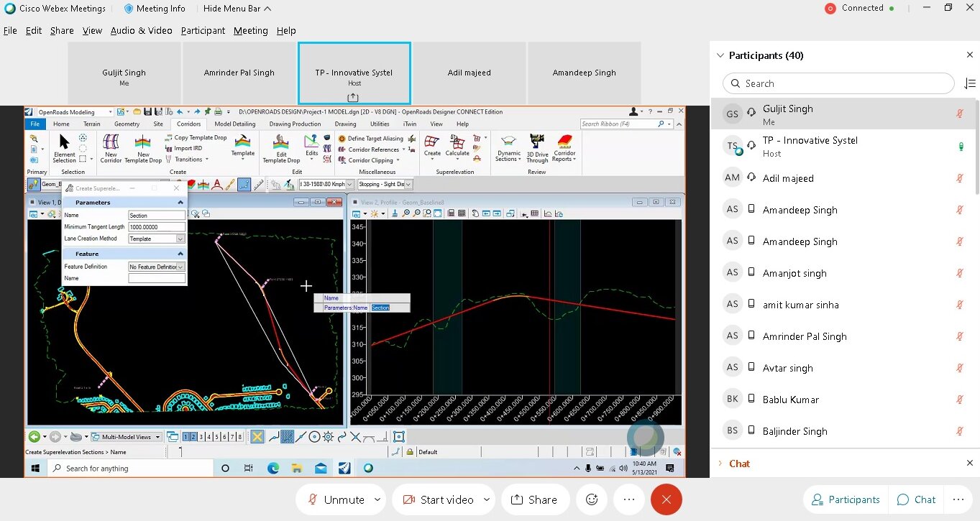Switch to the Geometry ribbon tab

click(x=127, y=124)
